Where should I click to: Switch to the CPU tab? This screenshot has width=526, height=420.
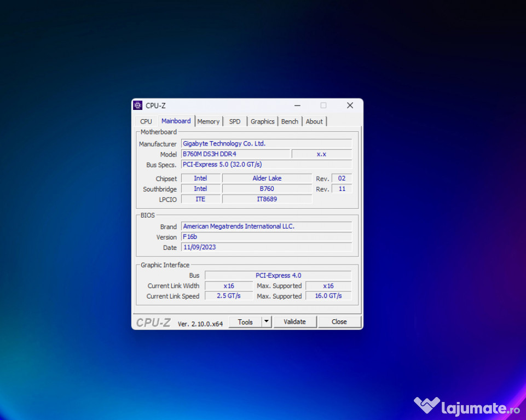[x=146, y=121]
